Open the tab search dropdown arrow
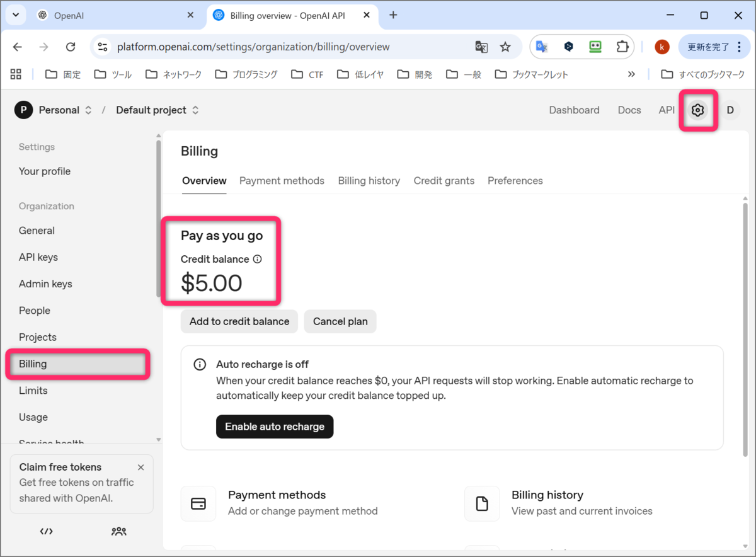756x557 pixels. pos(15,14)
